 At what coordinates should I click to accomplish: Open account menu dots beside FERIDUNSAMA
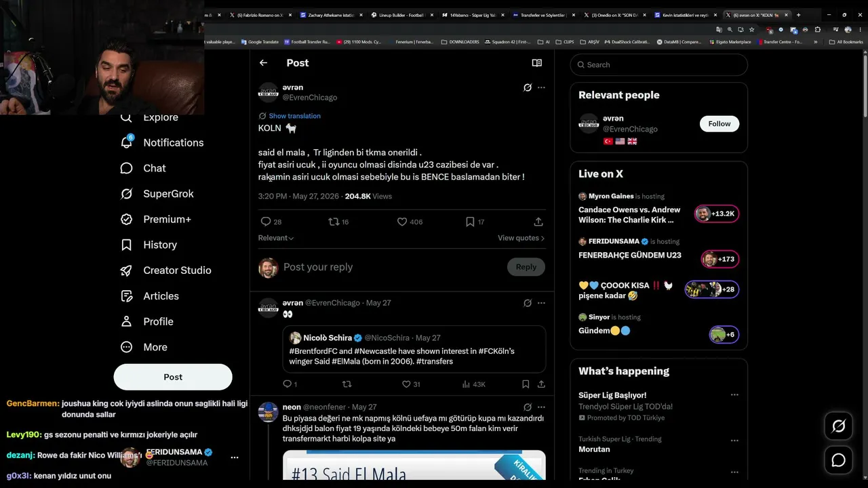[235, 457]
